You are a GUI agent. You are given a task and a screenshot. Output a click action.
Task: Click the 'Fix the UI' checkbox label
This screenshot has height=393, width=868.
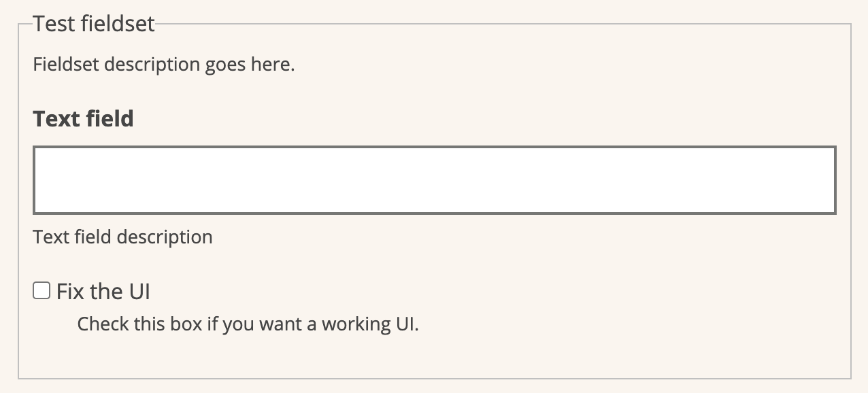tap(103, 292)
